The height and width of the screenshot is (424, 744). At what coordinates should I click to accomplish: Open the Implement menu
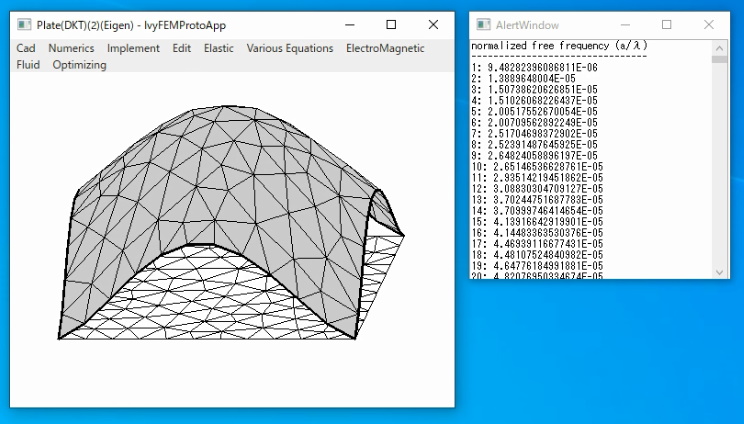(x=133, y=48)
